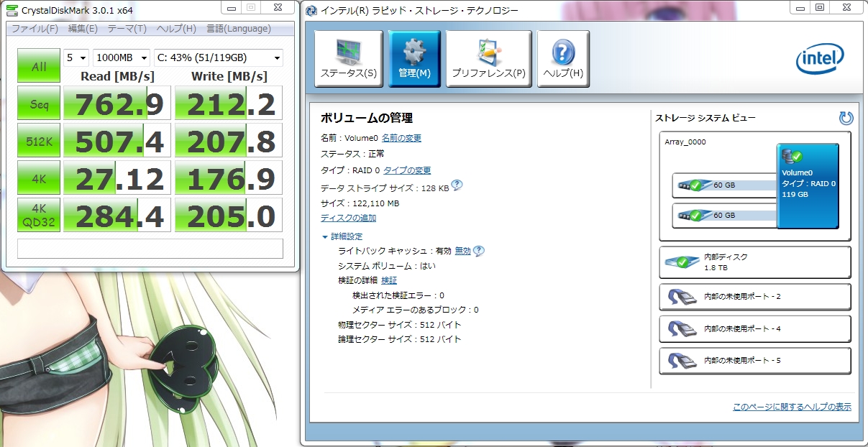Select the first 60 GB disk in Array_0000
The width and height of the screenshot is (868, 447).
[724, 185]
